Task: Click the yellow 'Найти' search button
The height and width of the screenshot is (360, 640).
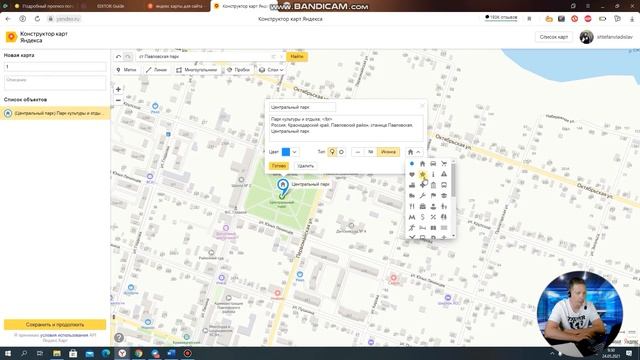Action: 297,57
